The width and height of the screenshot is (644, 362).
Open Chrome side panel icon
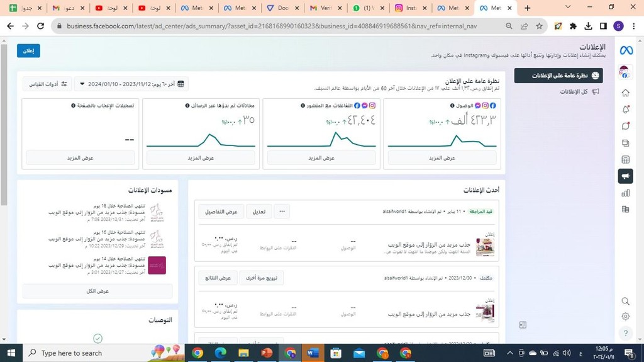coord(603,26)
